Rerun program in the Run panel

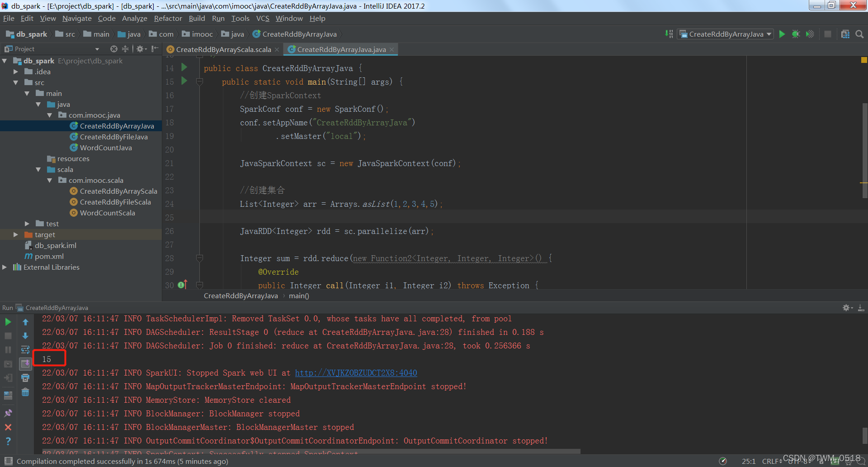[8, 322]
